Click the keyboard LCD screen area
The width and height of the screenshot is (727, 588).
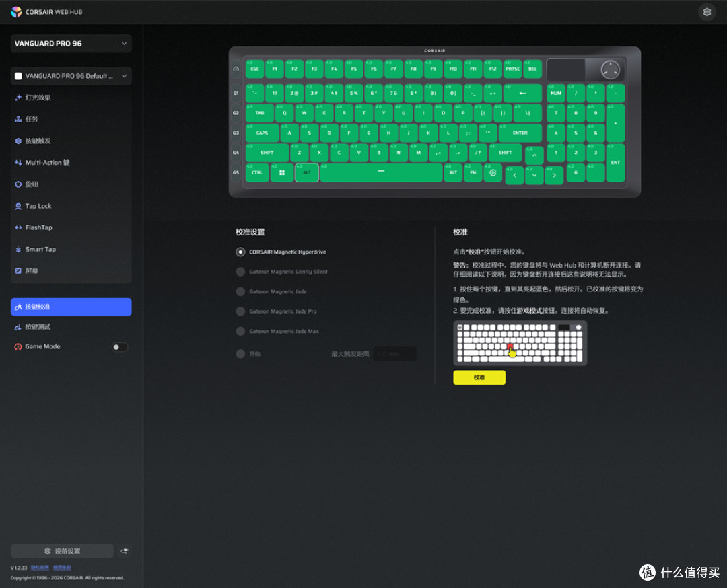pos(565,69)
